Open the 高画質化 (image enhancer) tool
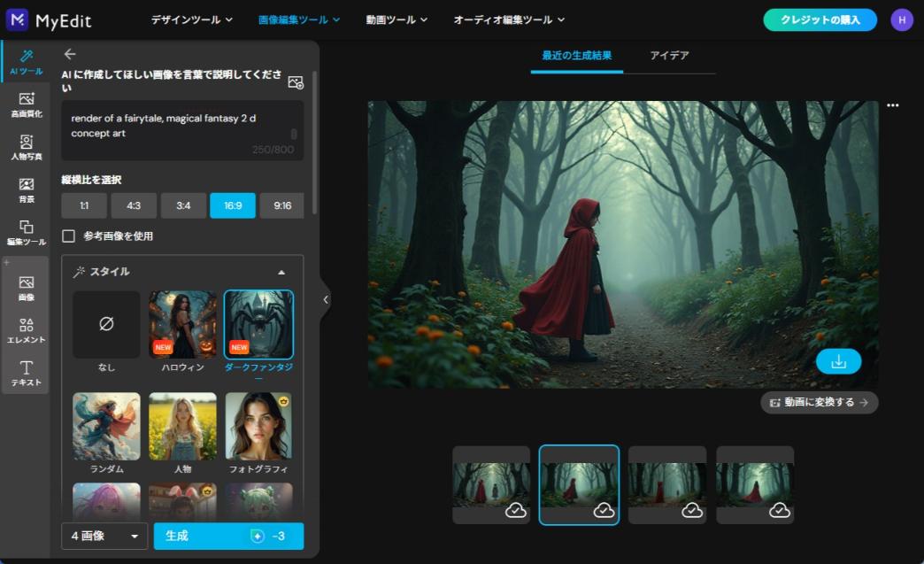Viewport: 924px width, 564px height. (25, 105)
